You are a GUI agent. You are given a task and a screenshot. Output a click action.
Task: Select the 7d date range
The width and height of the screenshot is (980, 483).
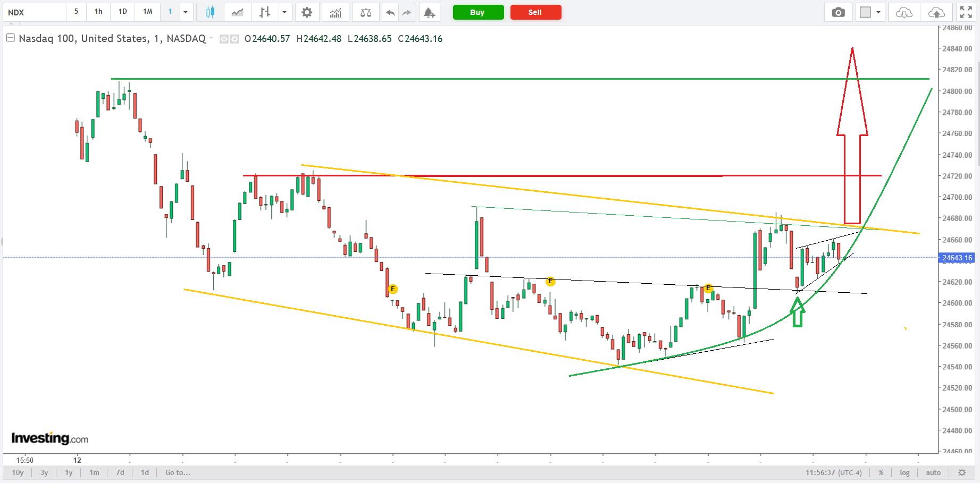(120, 472)
